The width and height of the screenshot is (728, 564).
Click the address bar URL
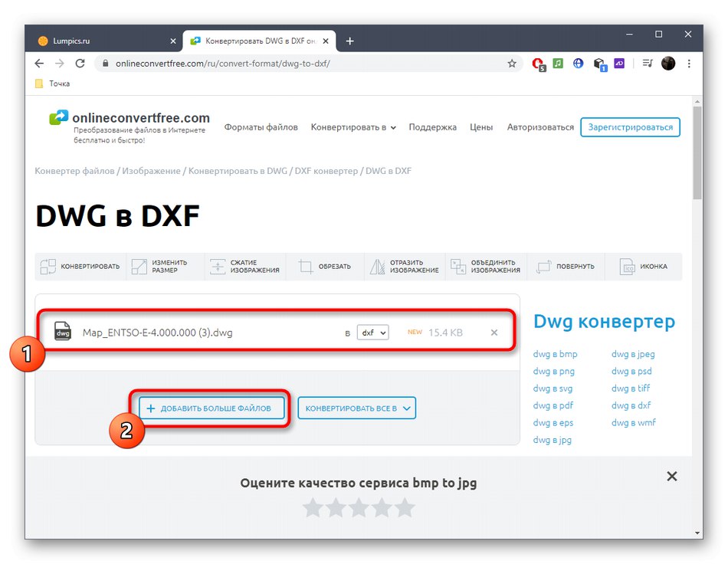223,64
